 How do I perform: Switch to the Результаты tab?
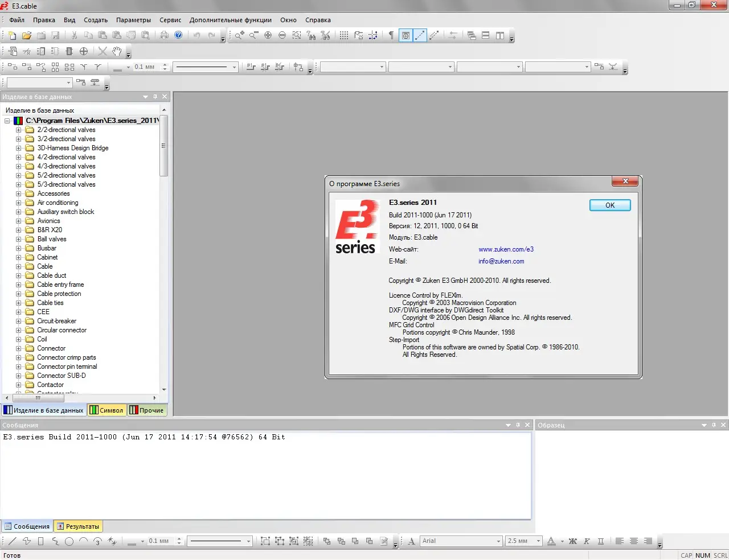pos(79,526)
